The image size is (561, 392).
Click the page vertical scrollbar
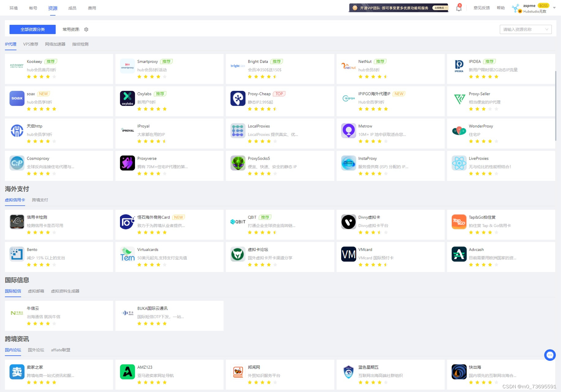556,106
